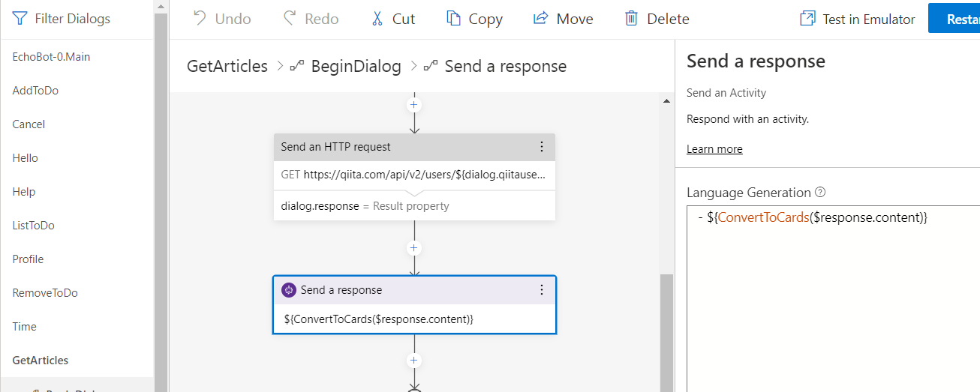
Task: Click the canvas scrollbar up arrow
Action: [x=666, y=100]
